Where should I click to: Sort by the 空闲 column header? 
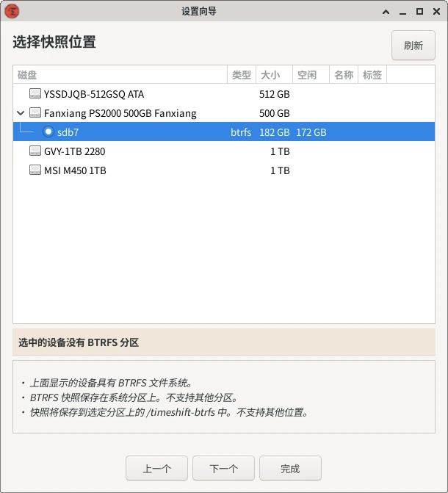coord(307,75)
